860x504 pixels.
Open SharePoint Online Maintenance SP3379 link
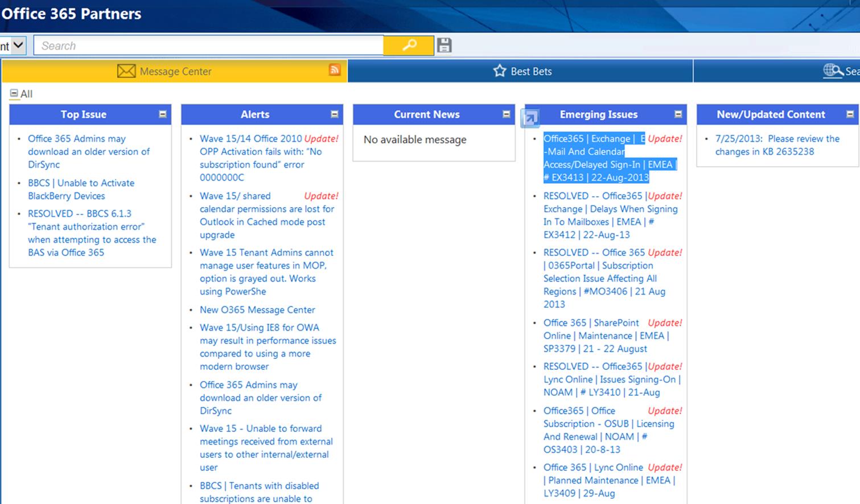click(606, 336)
